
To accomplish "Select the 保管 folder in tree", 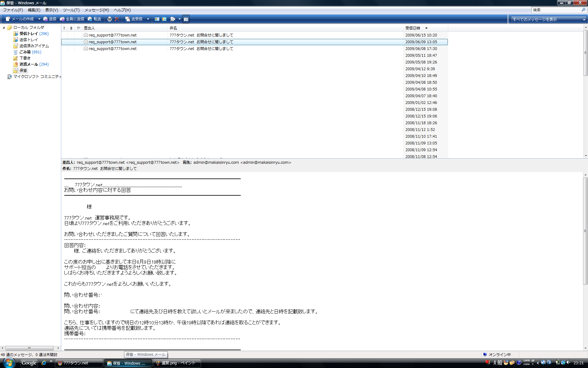I will [x=20, y=71].
